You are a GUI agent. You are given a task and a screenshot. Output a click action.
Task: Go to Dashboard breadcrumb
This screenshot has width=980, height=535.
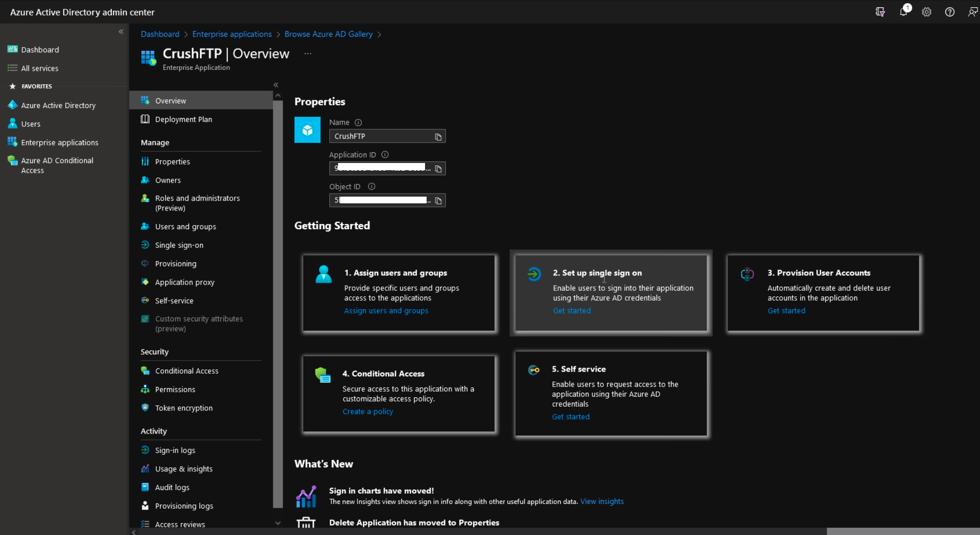click(160, 34)
